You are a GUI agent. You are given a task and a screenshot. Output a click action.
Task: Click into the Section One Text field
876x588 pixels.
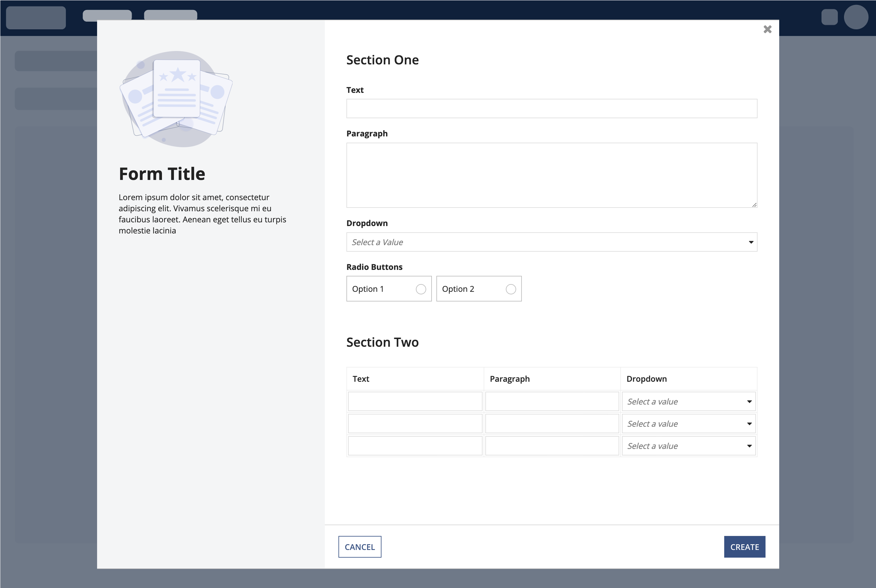coord(551,109)
